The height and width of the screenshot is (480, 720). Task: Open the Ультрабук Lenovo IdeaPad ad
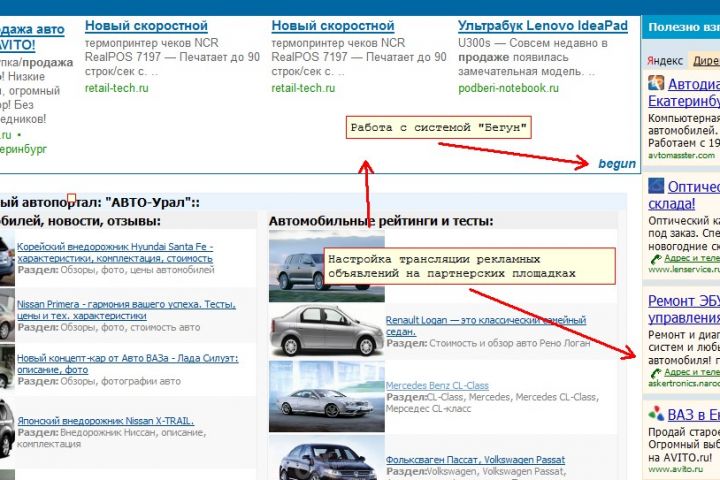click(543, 26)
